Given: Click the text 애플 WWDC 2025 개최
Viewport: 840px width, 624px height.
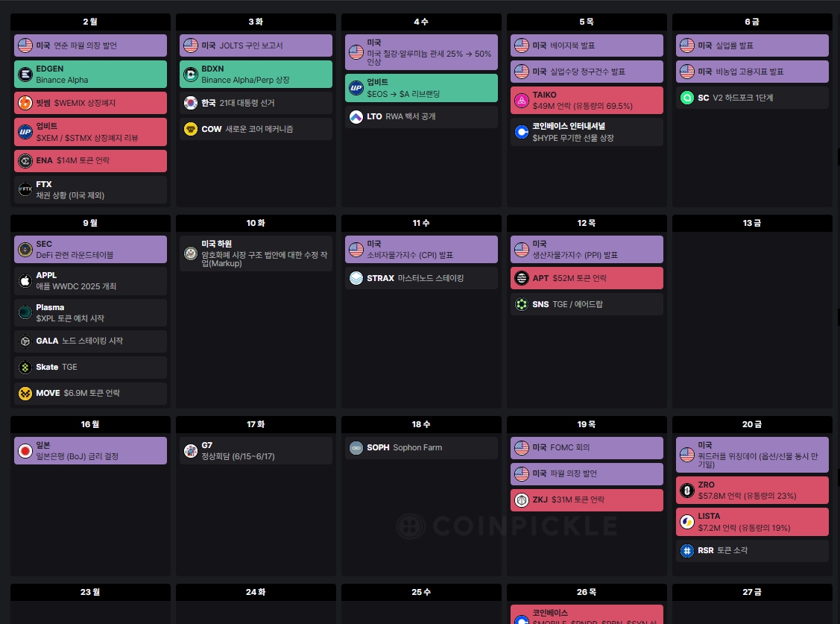Looking at the screenshot, I should [x=76, y=286].
